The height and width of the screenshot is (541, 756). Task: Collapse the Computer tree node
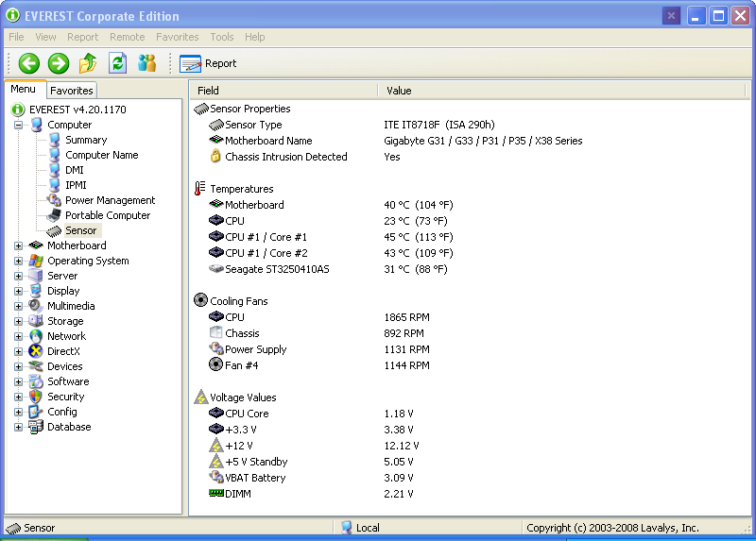(18, 126)
